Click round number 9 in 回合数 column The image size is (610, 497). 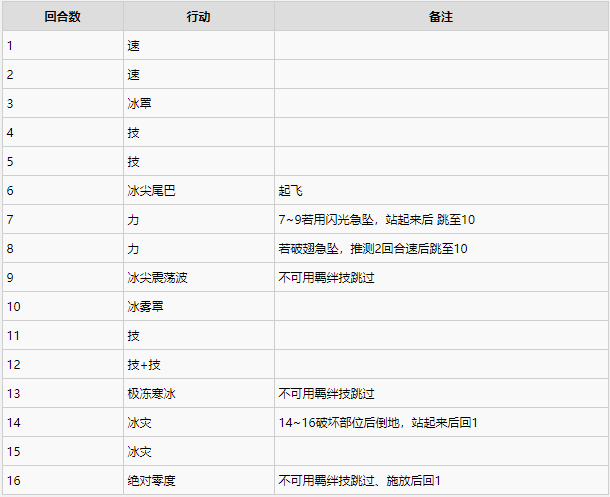pos(10,278)
